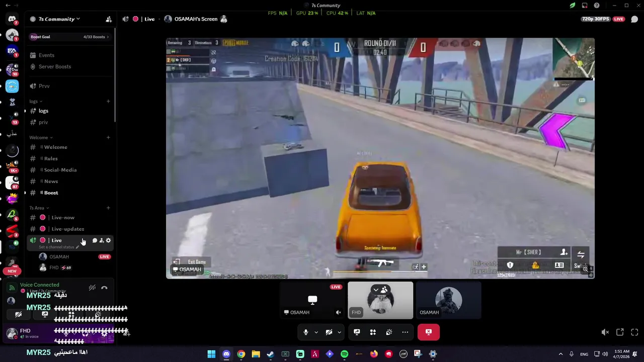This screenshot has width=644, height=362.
Task: Show hidden system tray icons
Action: coord(560,354)
